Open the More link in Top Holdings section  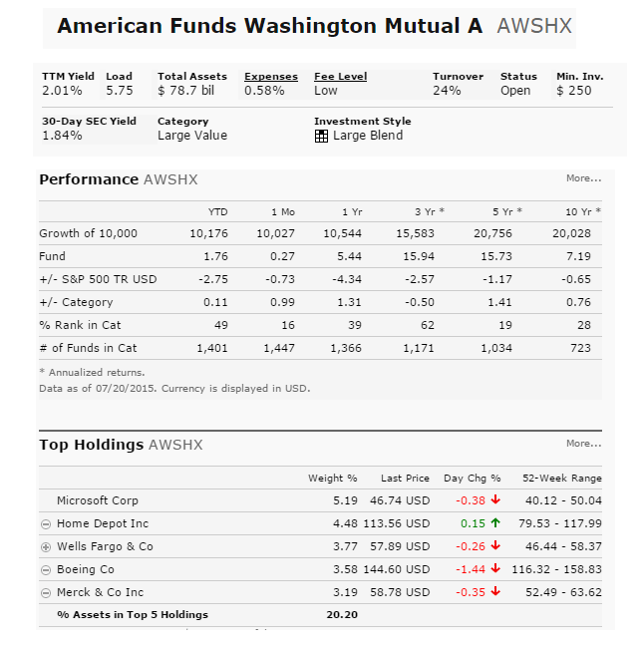pyautogui.click(x=583, y=444)
